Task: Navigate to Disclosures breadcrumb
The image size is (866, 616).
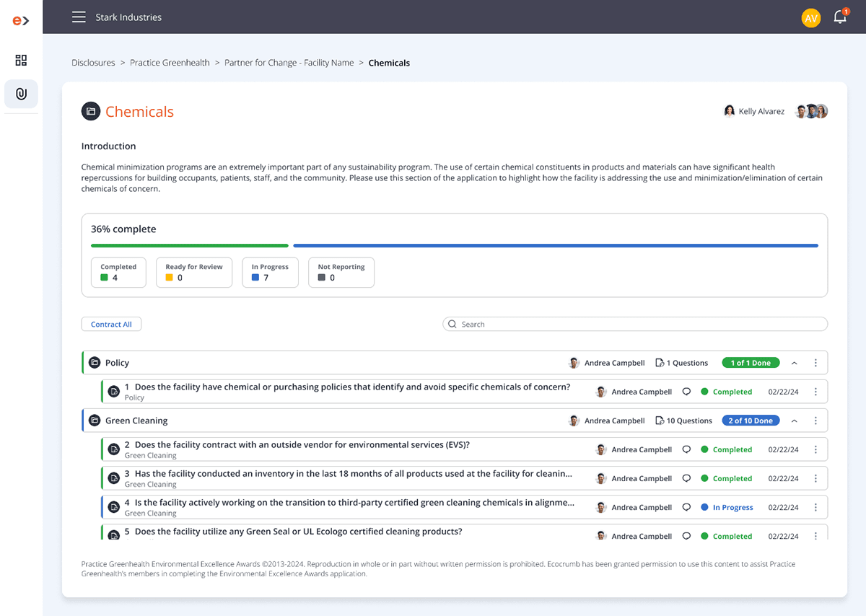Action: click(93, 63)
